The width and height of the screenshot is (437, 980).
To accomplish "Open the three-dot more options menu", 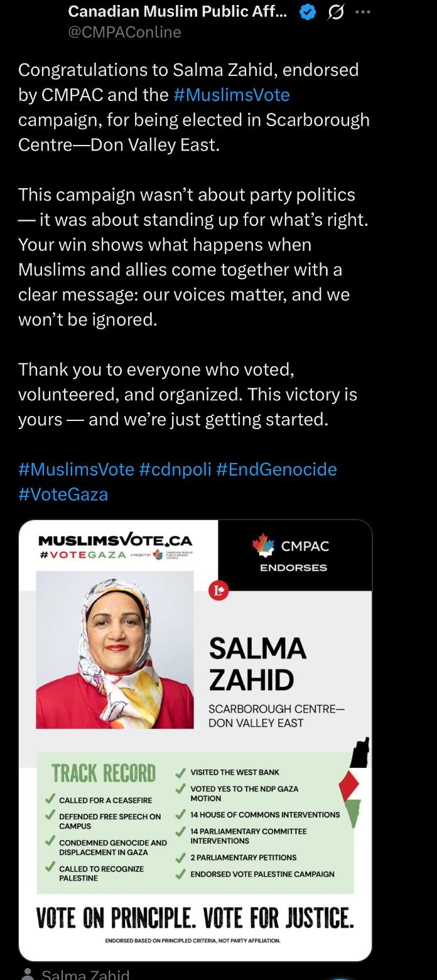I will [362, 12].
